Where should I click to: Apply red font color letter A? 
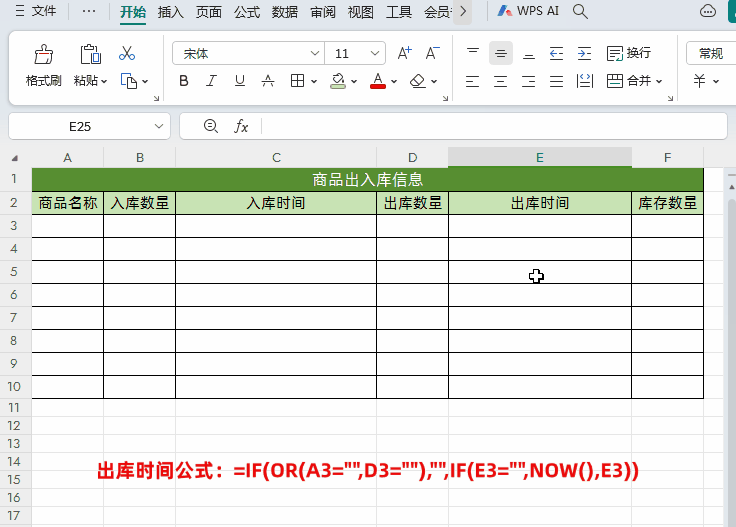(x=378, y=81)
